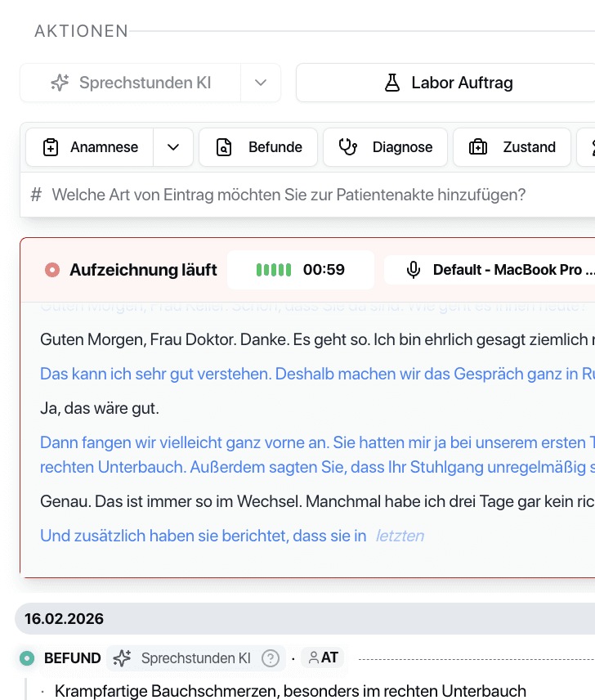Image resolution: width=595 pixels, height=700 pixels.
Task: Click the AKTIONEN section heading
Action: (82, 31)
